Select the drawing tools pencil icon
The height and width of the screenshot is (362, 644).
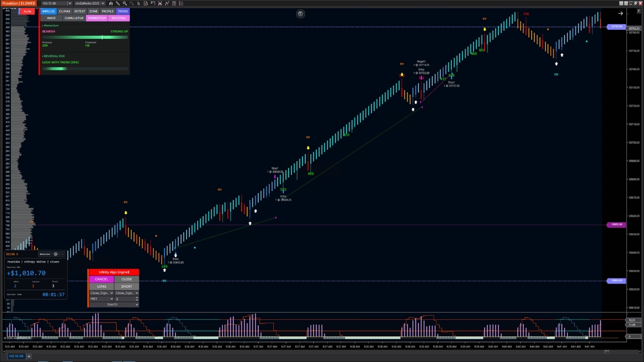pyautogui.click(x=118, y=3)
